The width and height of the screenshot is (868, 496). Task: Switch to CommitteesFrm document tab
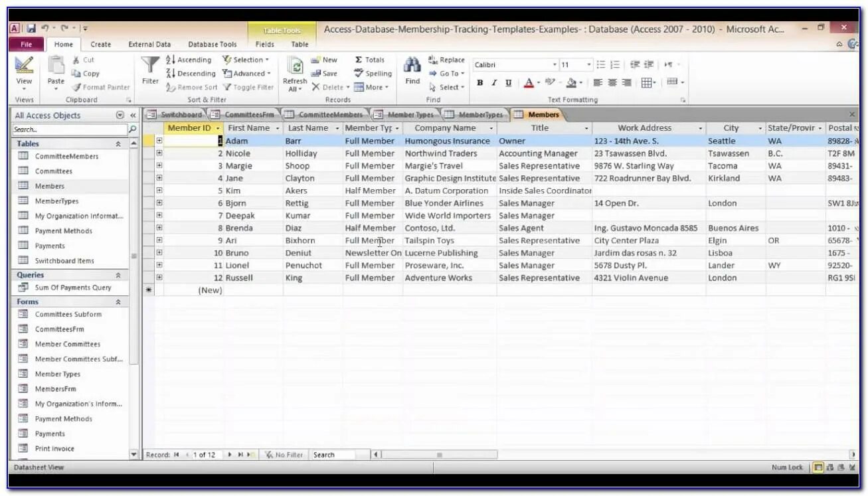(243, 114)
